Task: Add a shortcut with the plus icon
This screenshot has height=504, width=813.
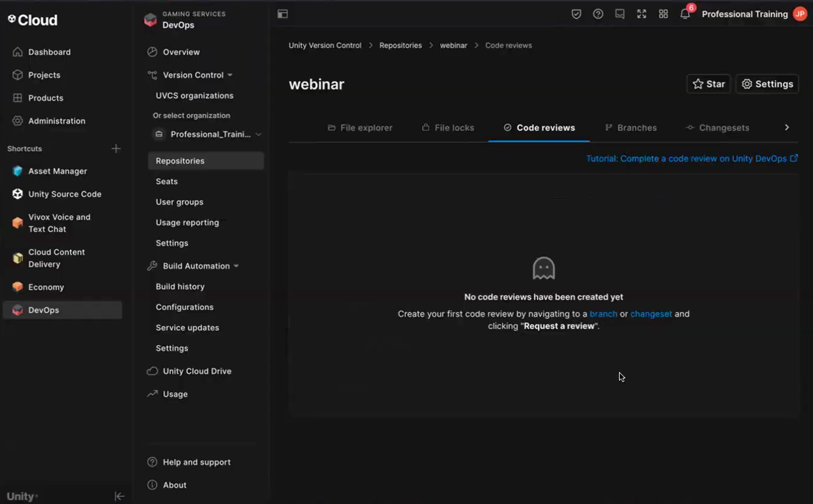Action: (116, 148)
